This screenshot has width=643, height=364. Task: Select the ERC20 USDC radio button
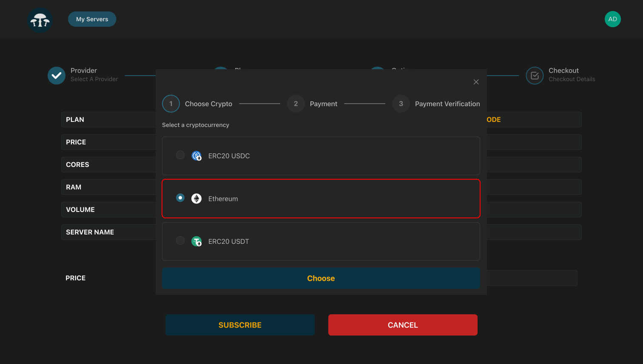click(180, 155)
